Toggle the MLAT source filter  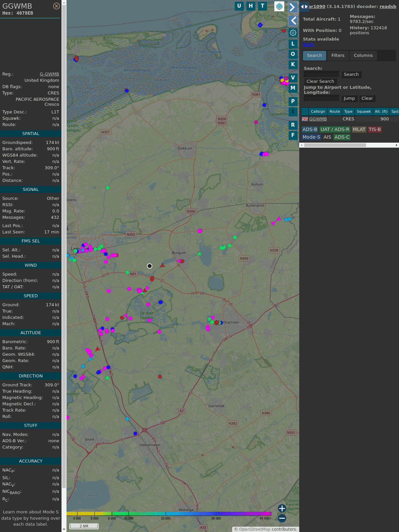point(359,129)
